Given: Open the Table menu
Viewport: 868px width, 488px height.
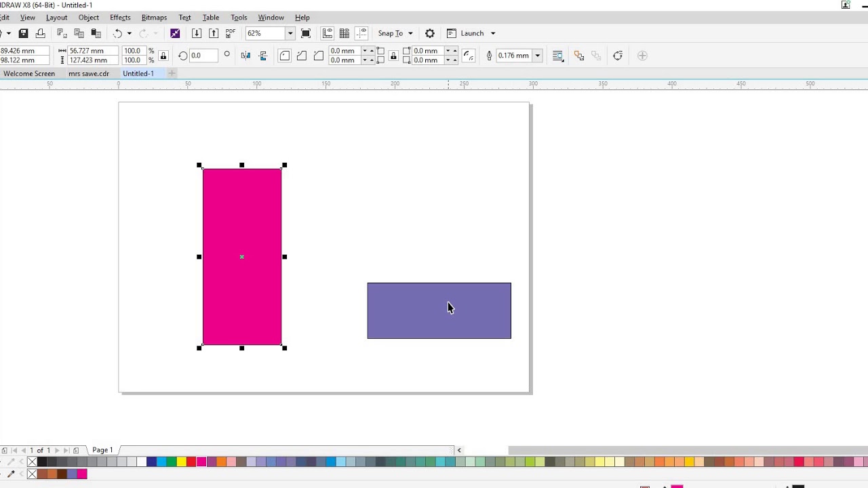Looking at the screenshot, I should point(211,17).
